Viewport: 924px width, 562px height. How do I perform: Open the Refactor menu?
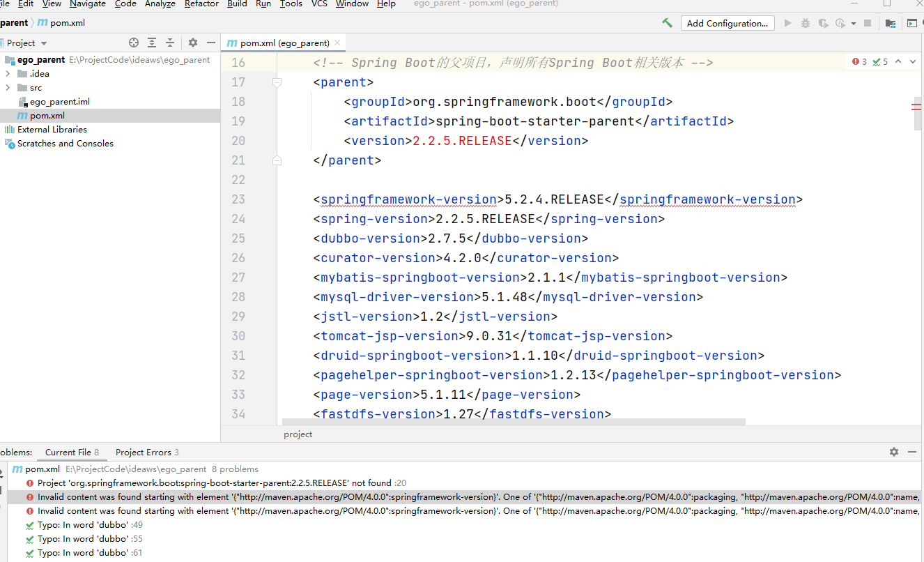tap(201, 4)
